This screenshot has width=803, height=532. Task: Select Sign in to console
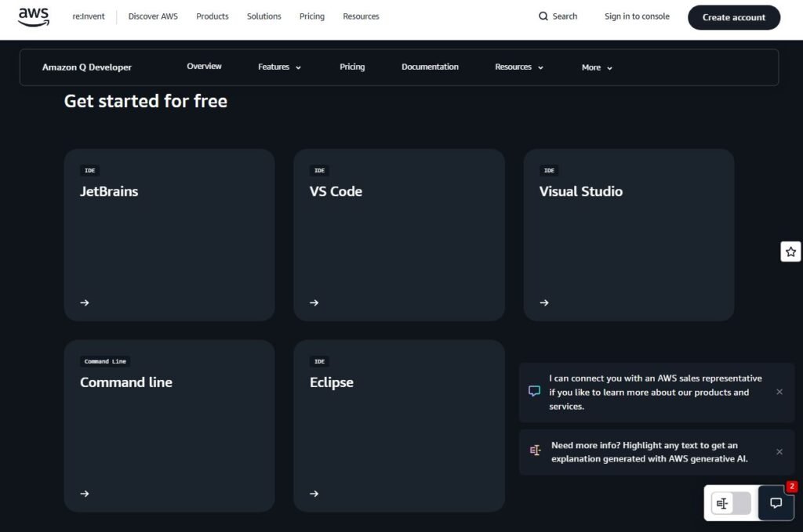tap(637, 16)
